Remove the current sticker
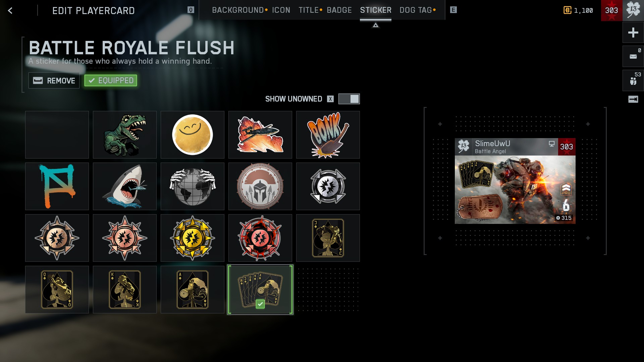The width and height of the screenshot is (644, 362). (54, 80)
